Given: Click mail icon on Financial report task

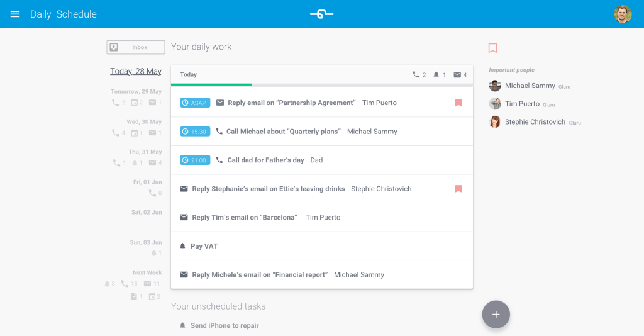Looking at the screenshot, I should (184, 274).
